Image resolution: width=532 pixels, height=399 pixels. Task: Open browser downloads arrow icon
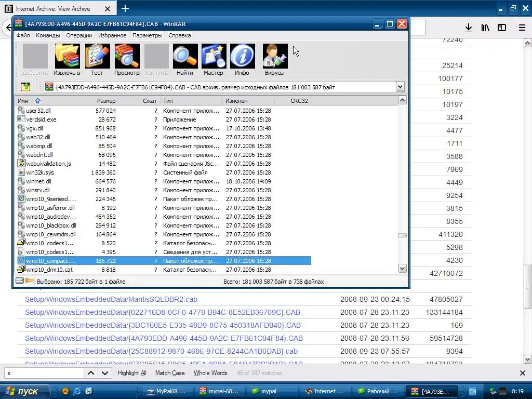tap(469, 28)
